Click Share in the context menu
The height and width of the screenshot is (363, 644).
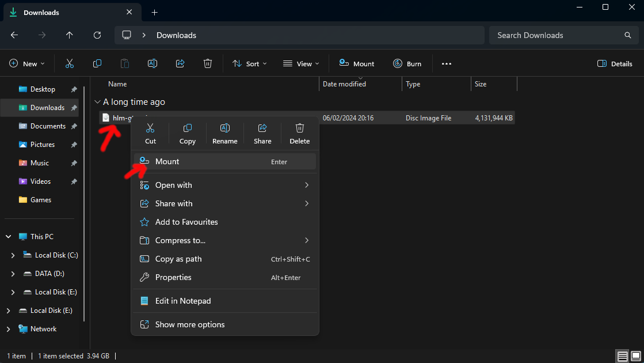tap(262, 134)
